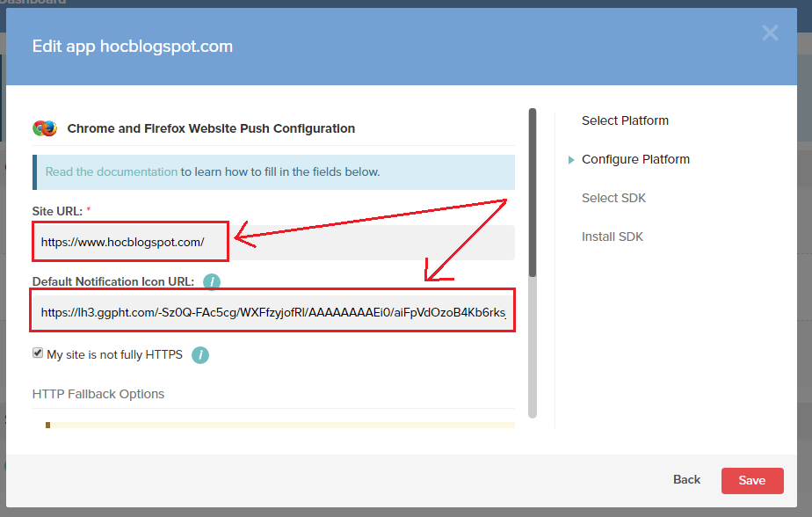812x517 pixels.
Task: Click the Site URL label
Action: (57, 211)
